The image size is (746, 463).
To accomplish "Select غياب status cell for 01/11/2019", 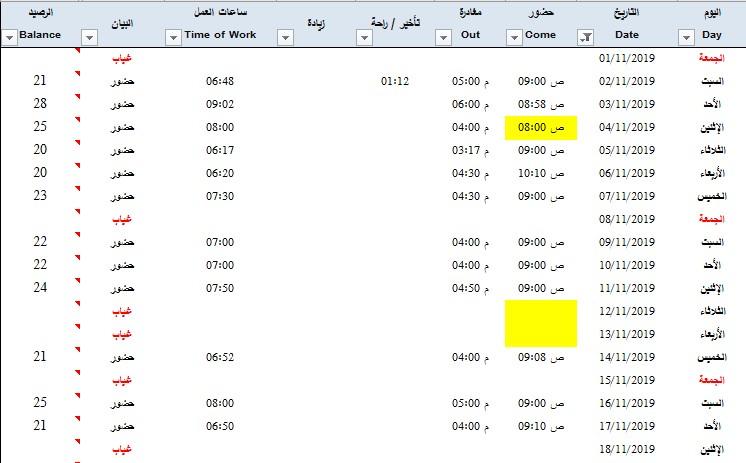I will coord(122,59).
